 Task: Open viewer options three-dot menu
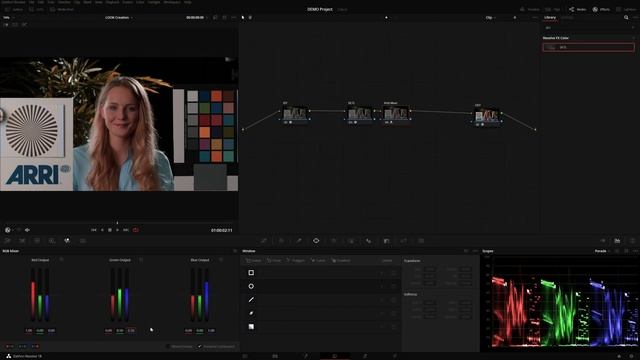(233, 18)
